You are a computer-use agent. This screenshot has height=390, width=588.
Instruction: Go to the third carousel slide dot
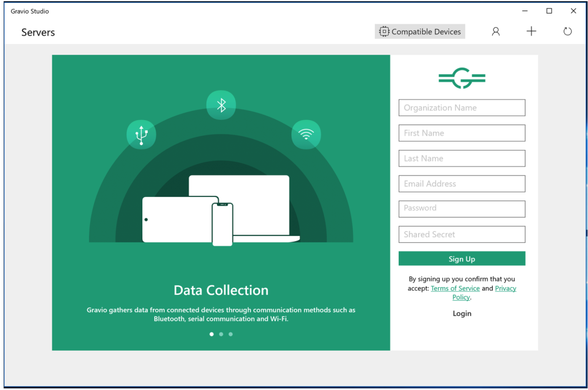point(230,334)
